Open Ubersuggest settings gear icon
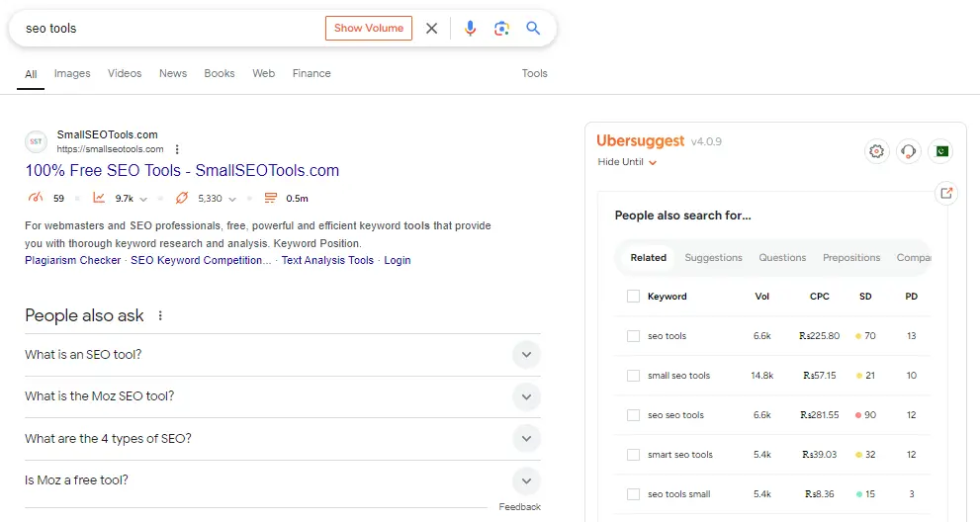 point(876,151)
